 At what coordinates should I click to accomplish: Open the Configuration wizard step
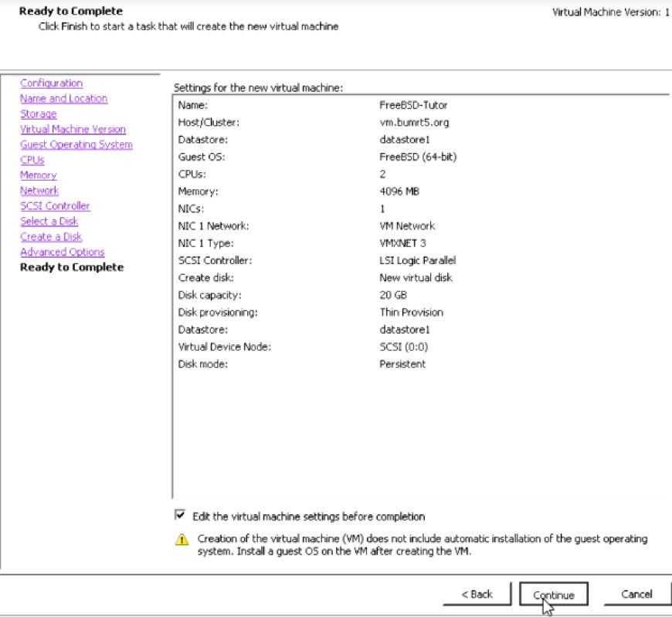(52, 83)
